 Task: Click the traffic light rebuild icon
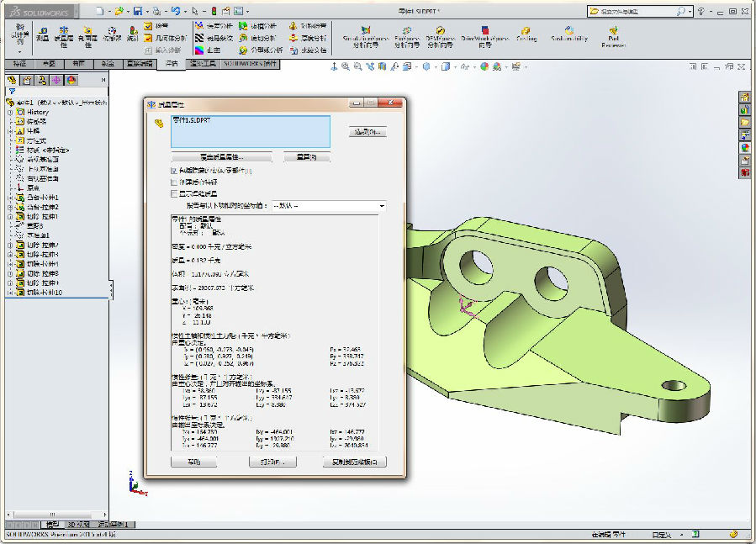coord(213,11)
